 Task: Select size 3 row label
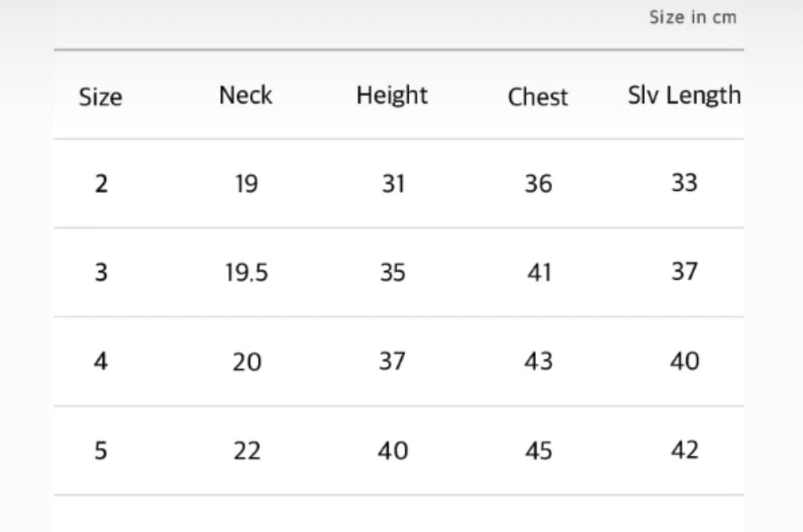click(100, 273)
